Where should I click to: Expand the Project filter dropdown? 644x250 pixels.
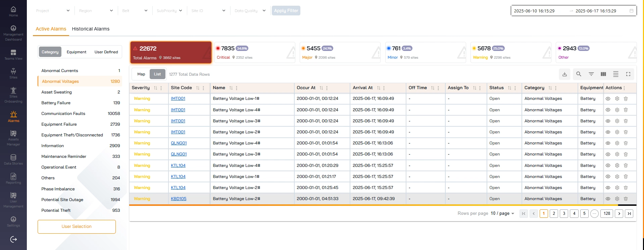(x=53, y=11)
